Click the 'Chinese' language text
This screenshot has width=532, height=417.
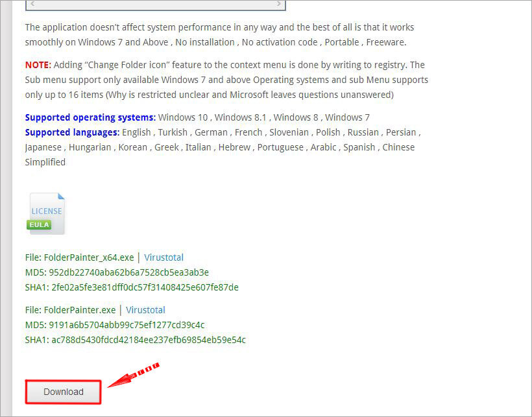click(x=398, y=147)
